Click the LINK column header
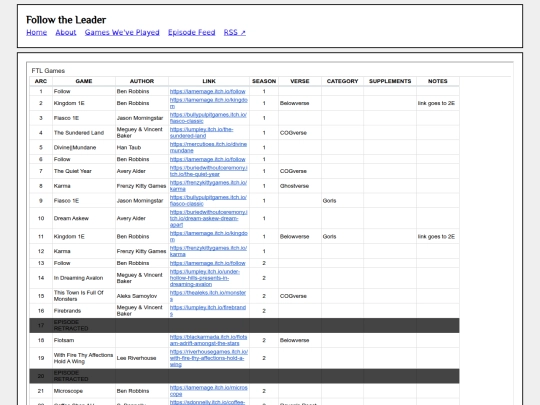 [209, 81]
